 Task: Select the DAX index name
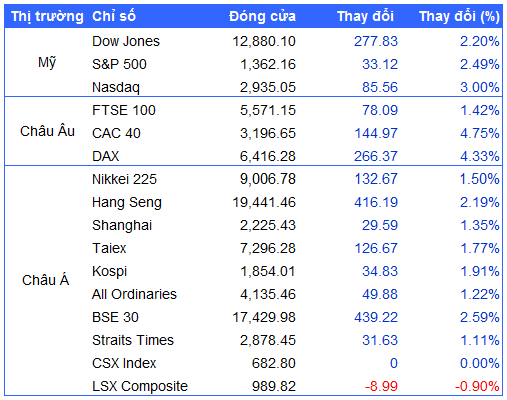[106, 156]
